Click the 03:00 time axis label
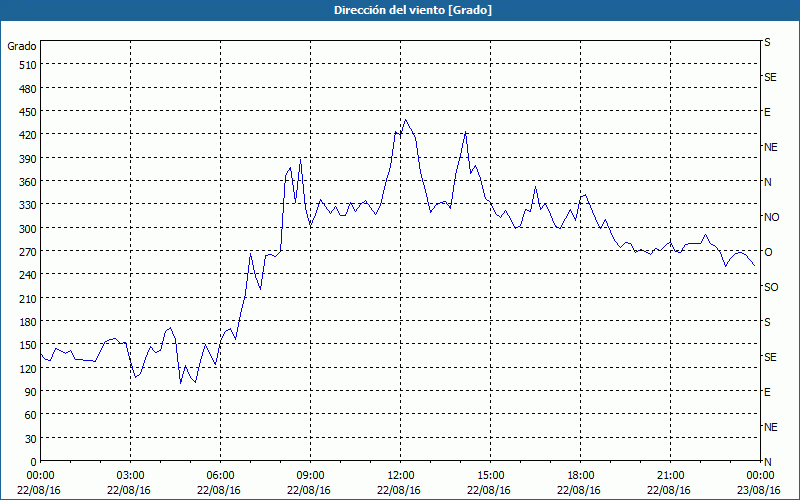The image size is (800, 500). 130,476
